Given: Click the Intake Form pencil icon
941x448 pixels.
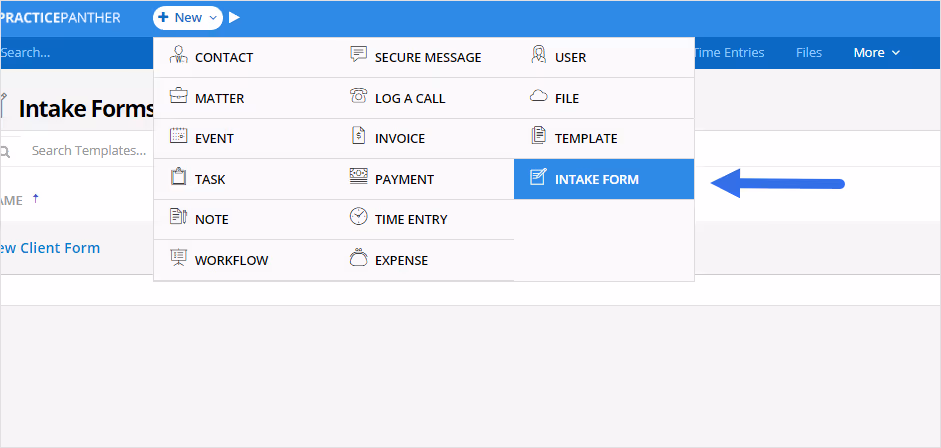Looking at the screenshot, I should pos(538,176).
